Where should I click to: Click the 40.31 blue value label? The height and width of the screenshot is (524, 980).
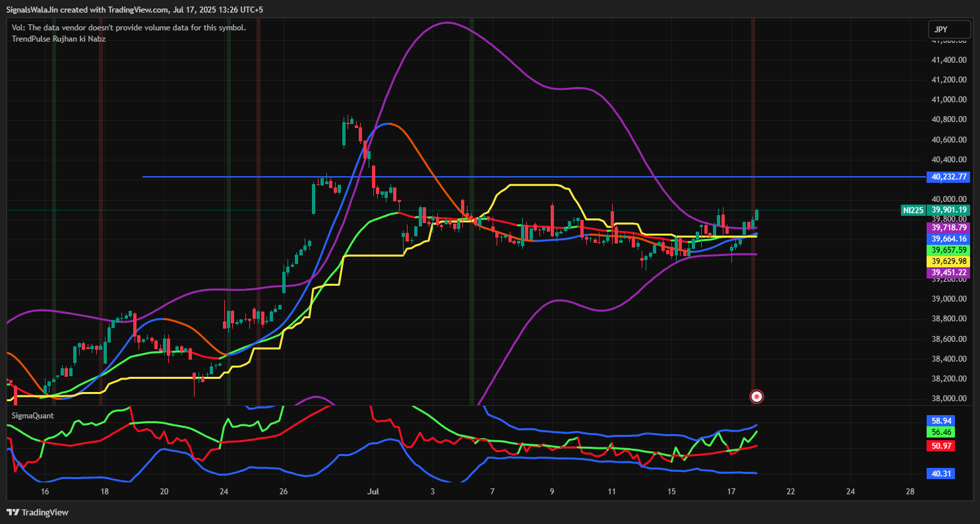941,474
